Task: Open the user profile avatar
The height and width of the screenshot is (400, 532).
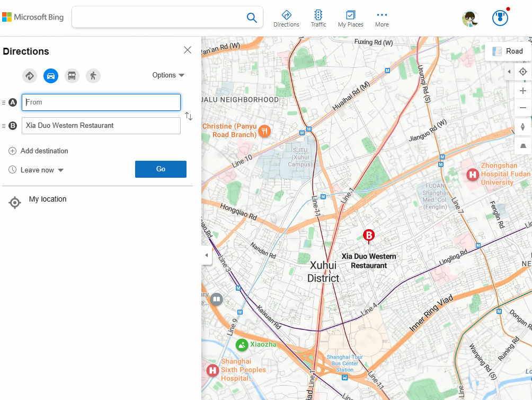Action: tap(470, 19)
